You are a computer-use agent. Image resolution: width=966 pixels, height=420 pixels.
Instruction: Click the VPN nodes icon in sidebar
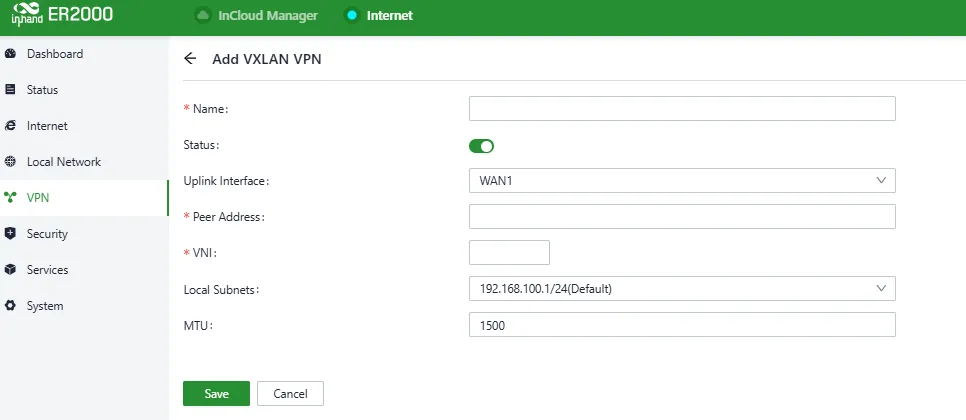pos(10,198)
